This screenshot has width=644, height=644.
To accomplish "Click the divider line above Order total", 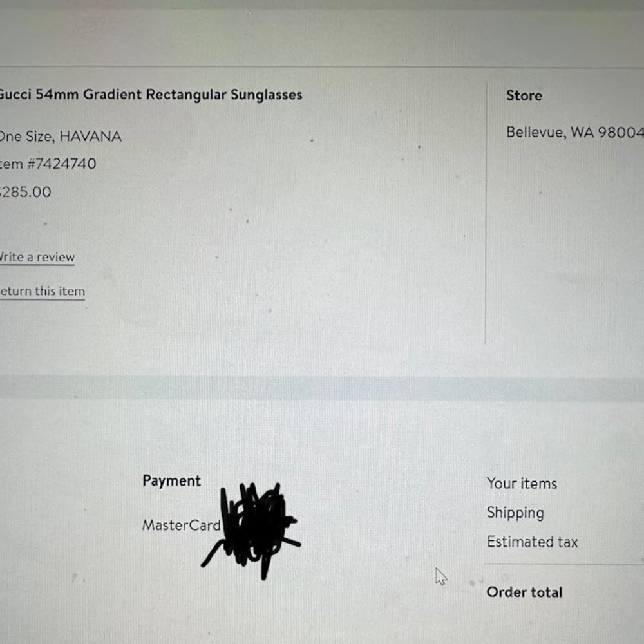I will pyautogui.click(x=563, y=565).
